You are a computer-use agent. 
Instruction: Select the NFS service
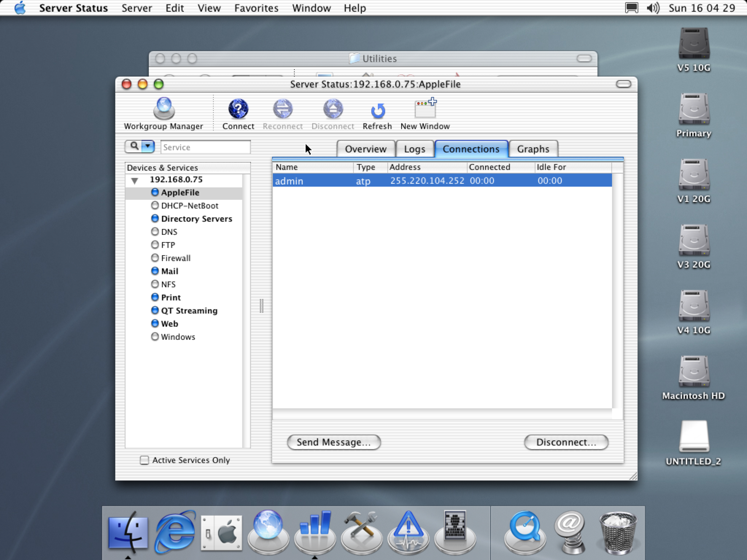[184, 284]
